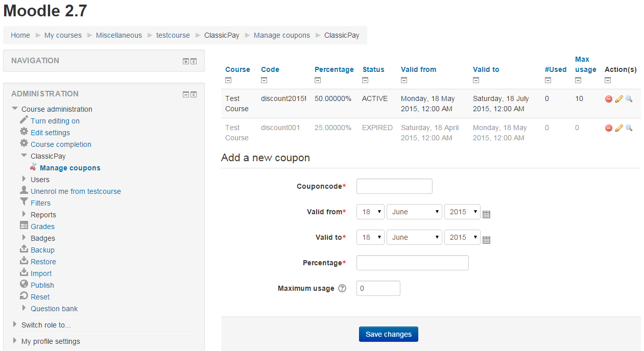Collapse the Course administration tree
644x351 pixels.
[x=15, y=109]
